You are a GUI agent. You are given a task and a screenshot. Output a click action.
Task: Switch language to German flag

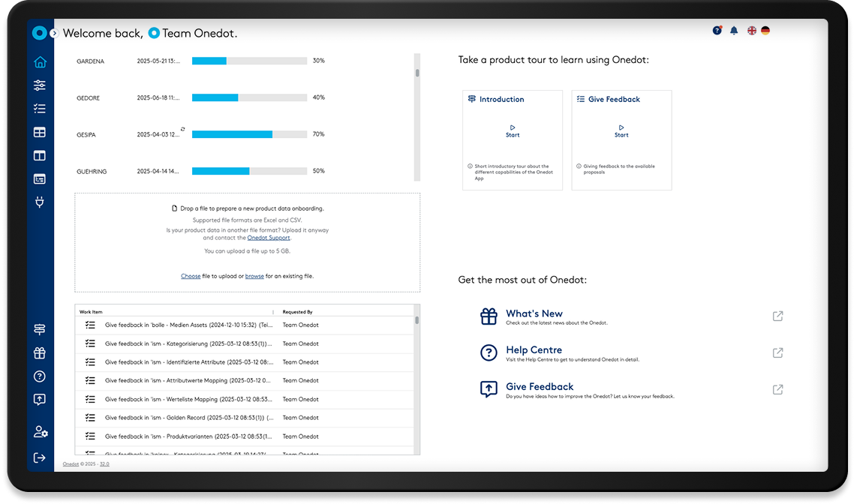coord(765,31)
